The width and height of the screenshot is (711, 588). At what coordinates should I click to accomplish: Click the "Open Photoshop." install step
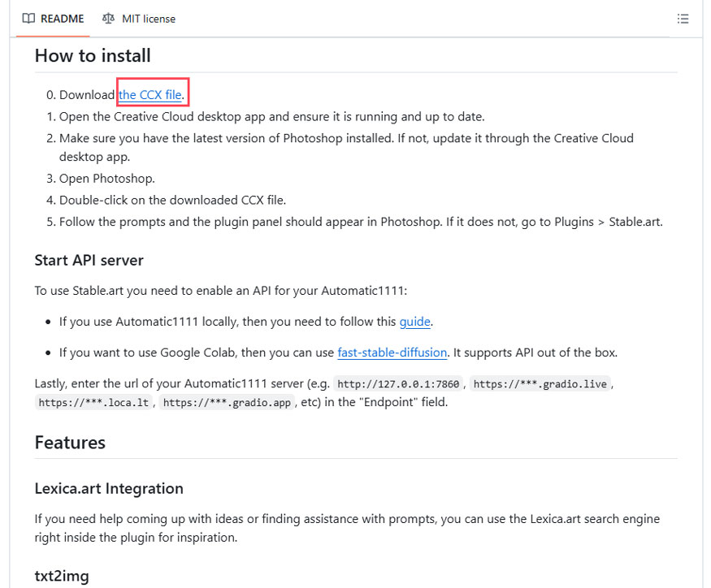pos(106,179)
